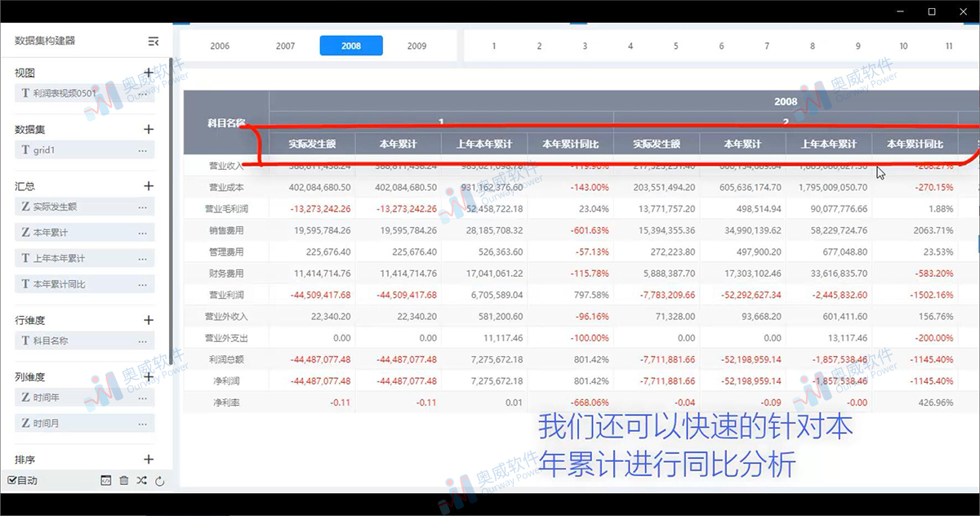
Task: Select month 4 in month selector
Action: [x=630, y=47]
